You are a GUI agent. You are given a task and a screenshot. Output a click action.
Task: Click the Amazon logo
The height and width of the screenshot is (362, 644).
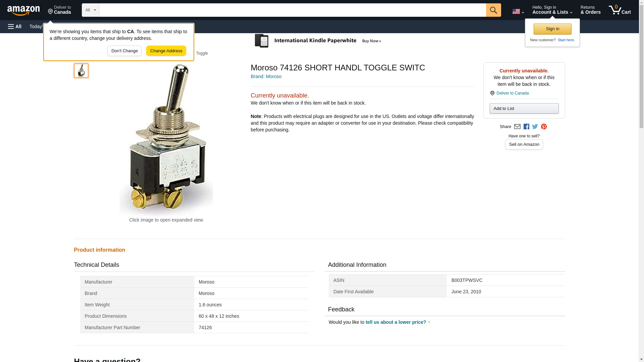coord(23,10)
